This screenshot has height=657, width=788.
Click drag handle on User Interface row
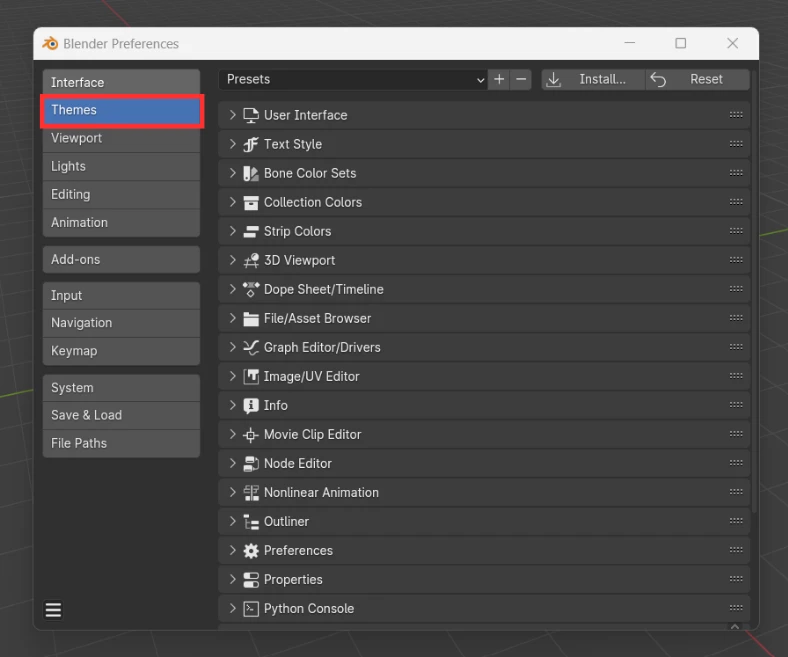coord(736,115)
